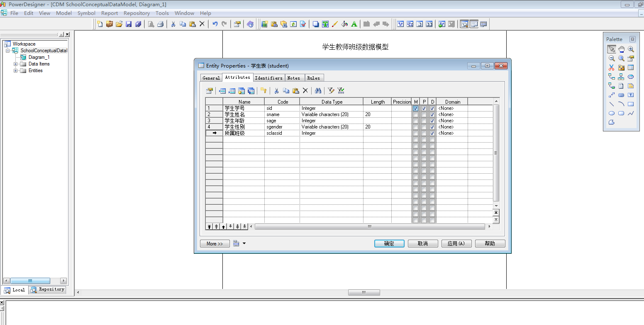Image resolution: width=644 pixels, height=325 pixels.
Task: Toggle Displayed checkbox for sid row
Action: coord(432,108)
